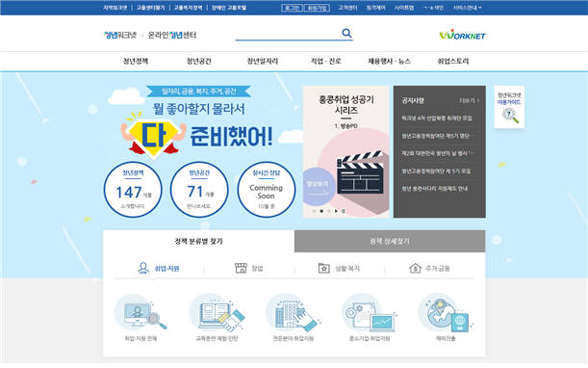Open the 직업·진로 main menu
Screen dimensions: 588x368
coord(326,61)
